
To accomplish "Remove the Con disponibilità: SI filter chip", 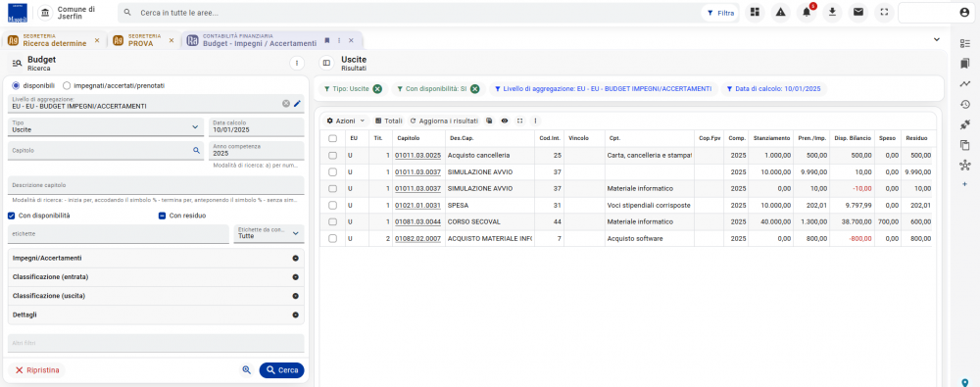I will (x=475, y=89).
